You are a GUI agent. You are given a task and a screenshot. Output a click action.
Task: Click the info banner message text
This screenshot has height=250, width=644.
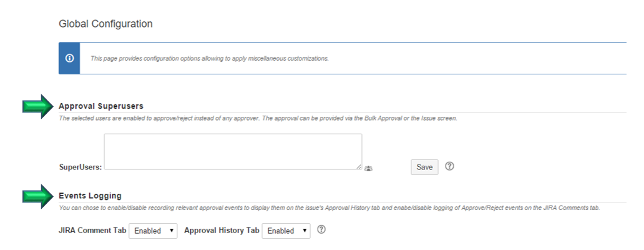click(210, 58)
